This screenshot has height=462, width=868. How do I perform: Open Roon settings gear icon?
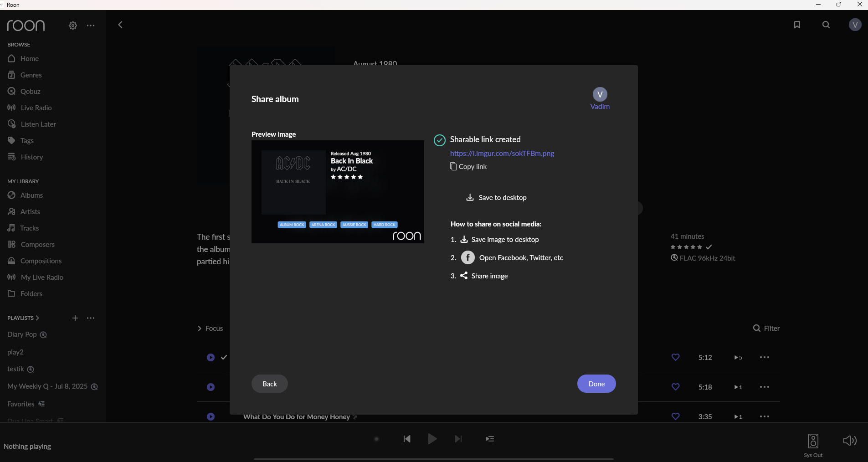73,26
